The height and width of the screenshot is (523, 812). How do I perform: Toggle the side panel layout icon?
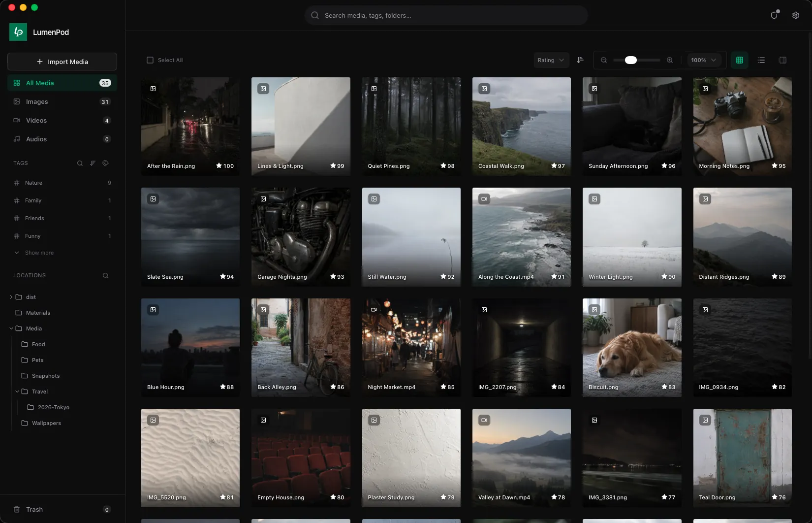783,60
